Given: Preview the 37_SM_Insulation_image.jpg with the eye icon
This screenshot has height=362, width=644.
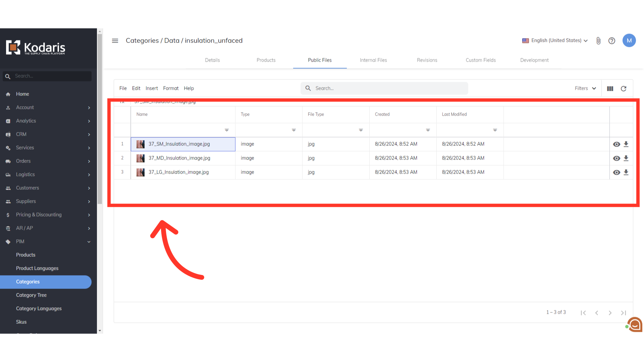Looking at the screenshot, I should pyautogui.click(x=616, y=144).
